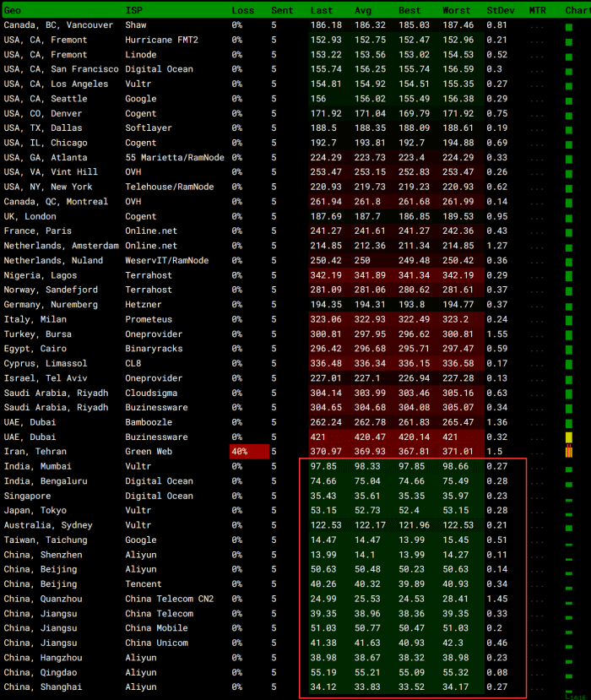The image size is (591, 700).
Task: Click the Green Web ISP entry
Action: tap(149, 452)
